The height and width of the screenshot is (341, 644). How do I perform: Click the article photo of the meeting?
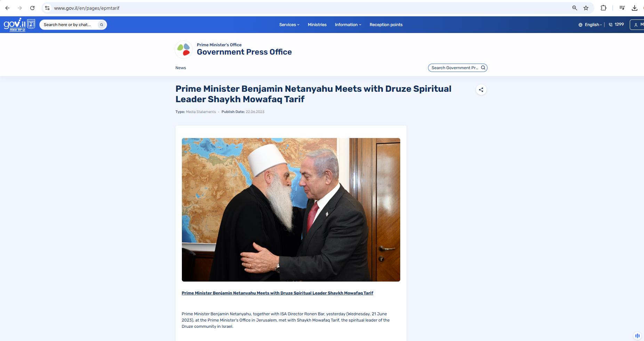291,210
